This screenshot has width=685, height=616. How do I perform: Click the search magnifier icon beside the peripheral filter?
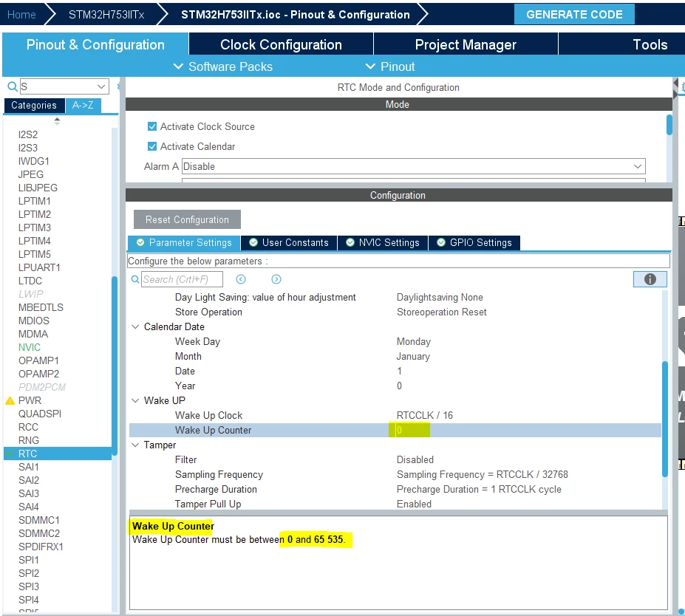13,86
